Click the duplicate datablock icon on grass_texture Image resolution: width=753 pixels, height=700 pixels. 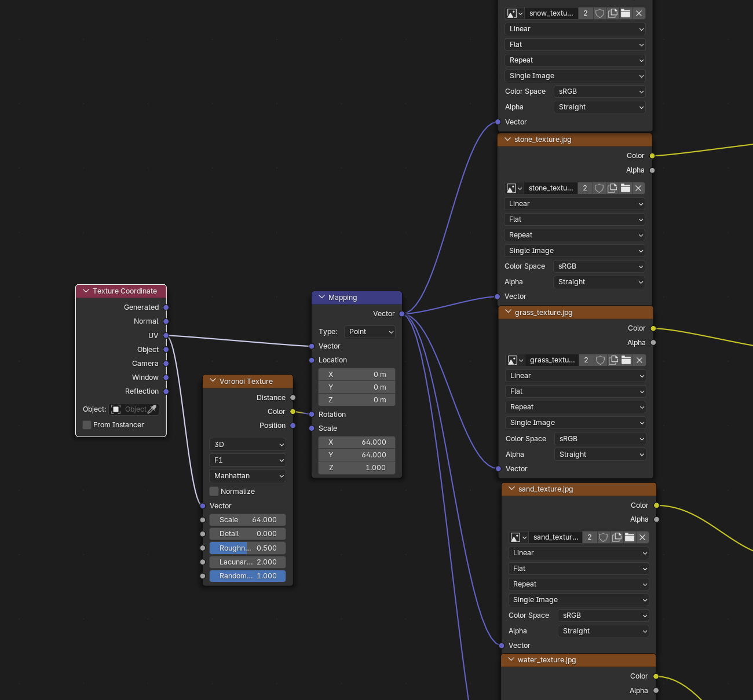613,360
